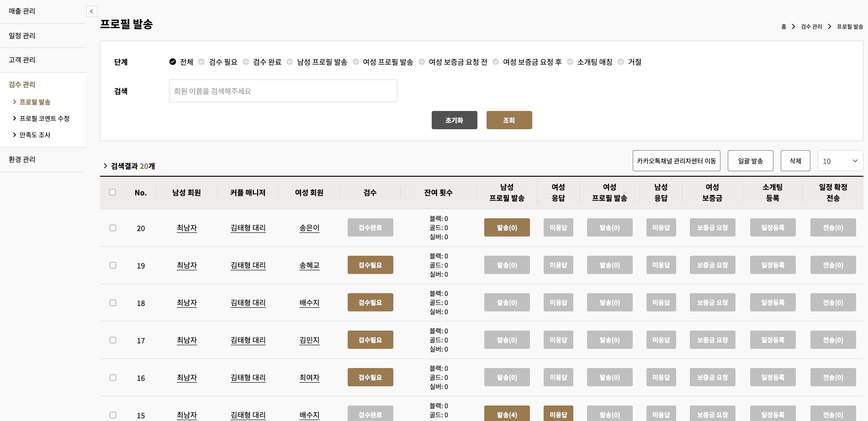Click 검수필요 button in row 17
The width and height of the screenshot is (868, 421).
click(370, 340)
